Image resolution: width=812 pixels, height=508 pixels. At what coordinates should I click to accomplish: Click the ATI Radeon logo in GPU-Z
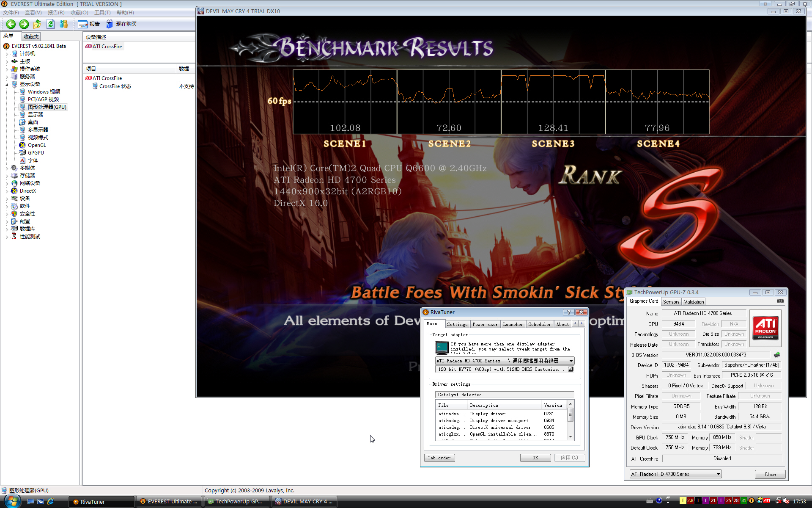[x=765, y=328]
